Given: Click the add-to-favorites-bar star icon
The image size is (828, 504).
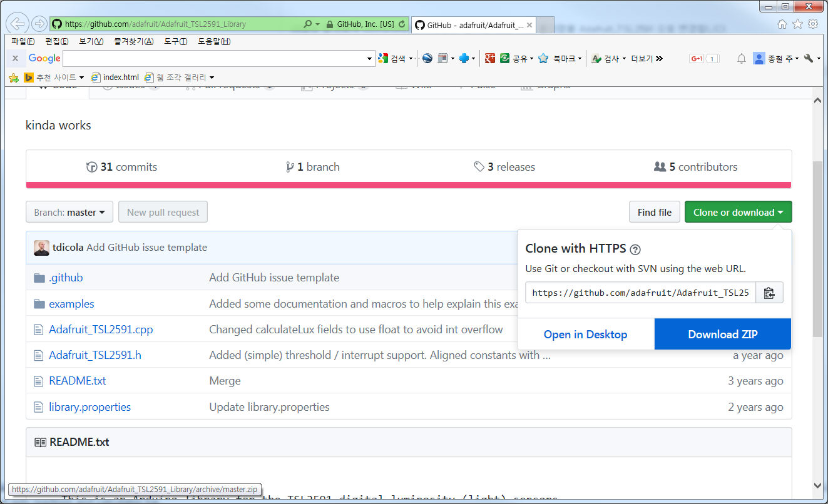Looking at the screenshot, I should pyautogui.click(x=14, y=78).
